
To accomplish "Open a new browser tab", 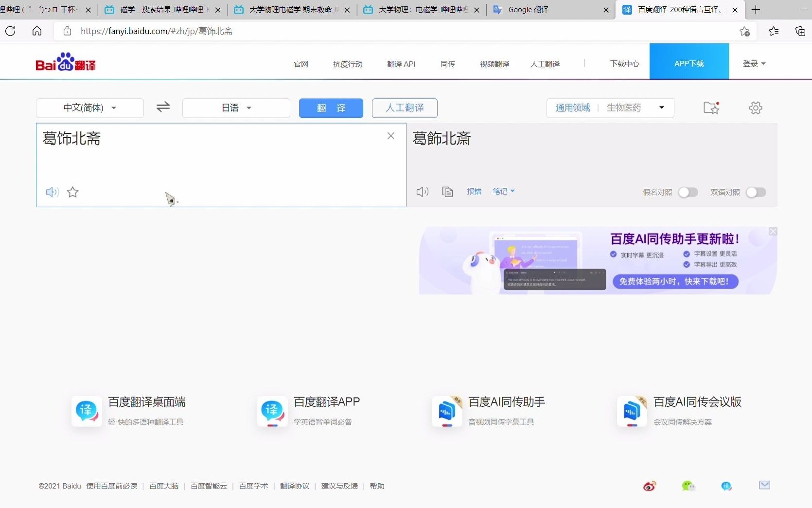I will [x=756, y=10].
